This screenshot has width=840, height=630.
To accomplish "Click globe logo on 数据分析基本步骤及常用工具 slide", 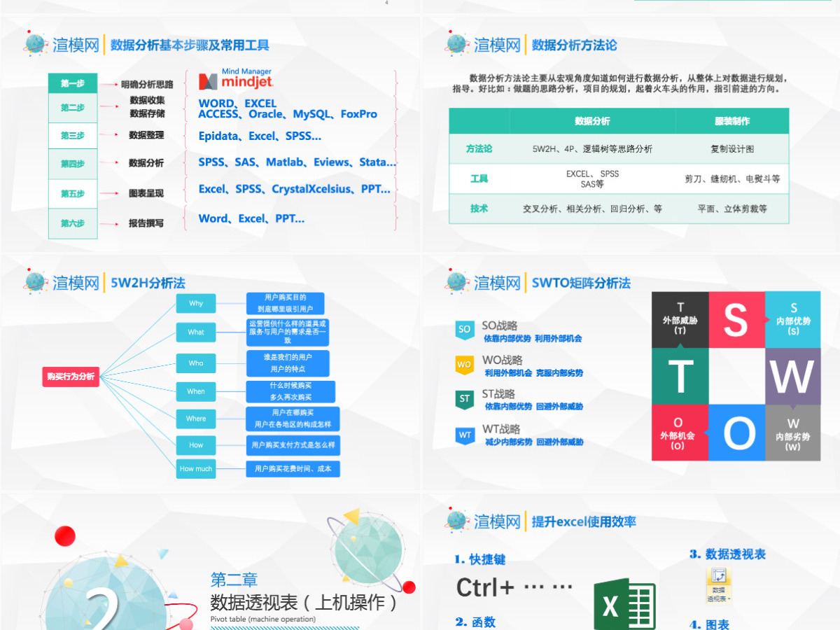I will coord(36,44).
